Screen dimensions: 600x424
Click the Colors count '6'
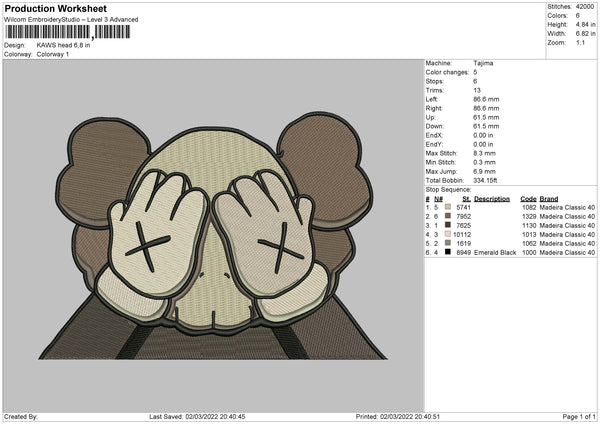[x=578, y=16]
